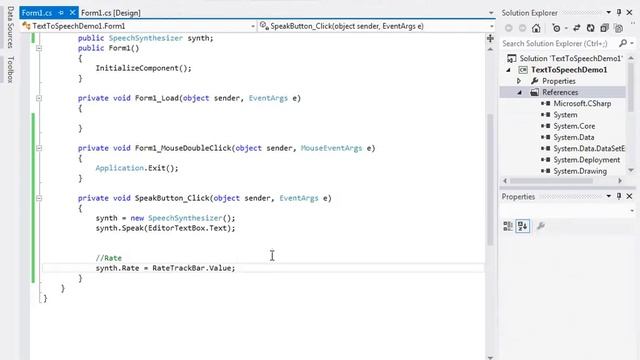Click the Show All Files icon
This screenshot has width=640, height=360.
(619, 28)
